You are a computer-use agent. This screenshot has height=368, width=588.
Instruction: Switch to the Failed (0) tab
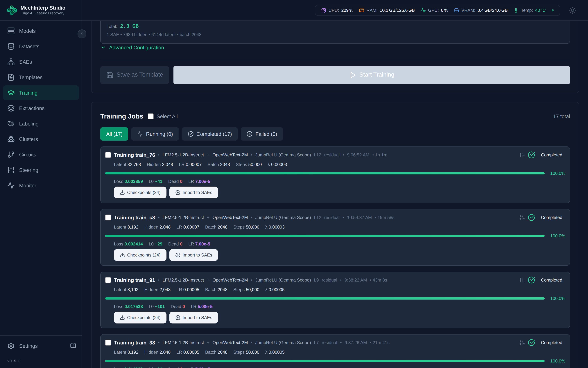262,134
